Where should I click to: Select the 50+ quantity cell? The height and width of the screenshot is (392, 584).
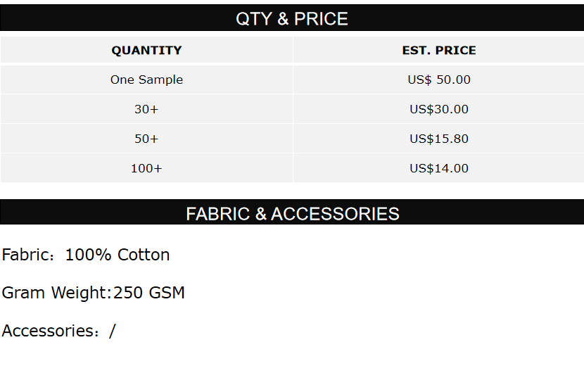pos(146,139)
